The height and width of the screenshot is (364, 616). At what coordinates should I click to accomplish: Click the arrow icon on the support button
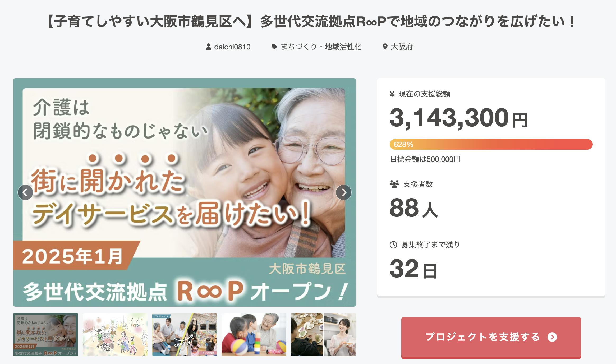(552, 337)
